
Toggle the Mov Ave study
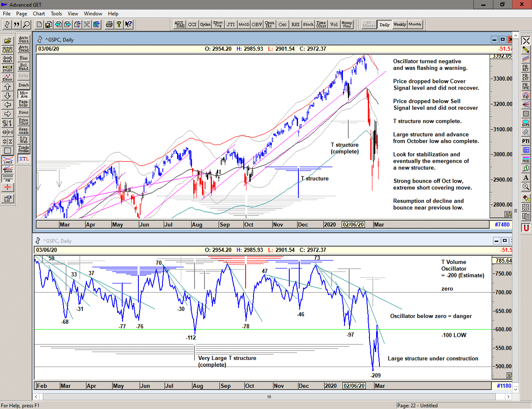[x=24, y=94]
